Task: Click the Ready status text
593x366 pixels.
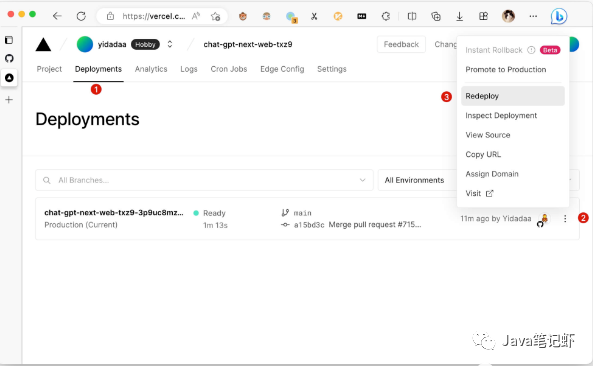Action: pos(214,213)
